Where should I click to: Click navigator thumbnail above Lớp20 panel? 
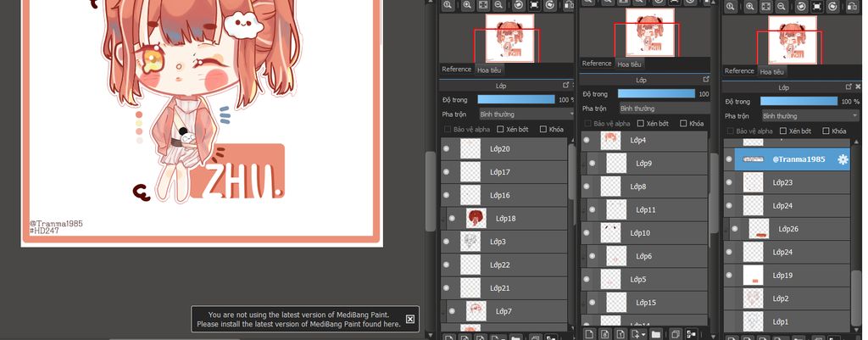click(509, 38)
